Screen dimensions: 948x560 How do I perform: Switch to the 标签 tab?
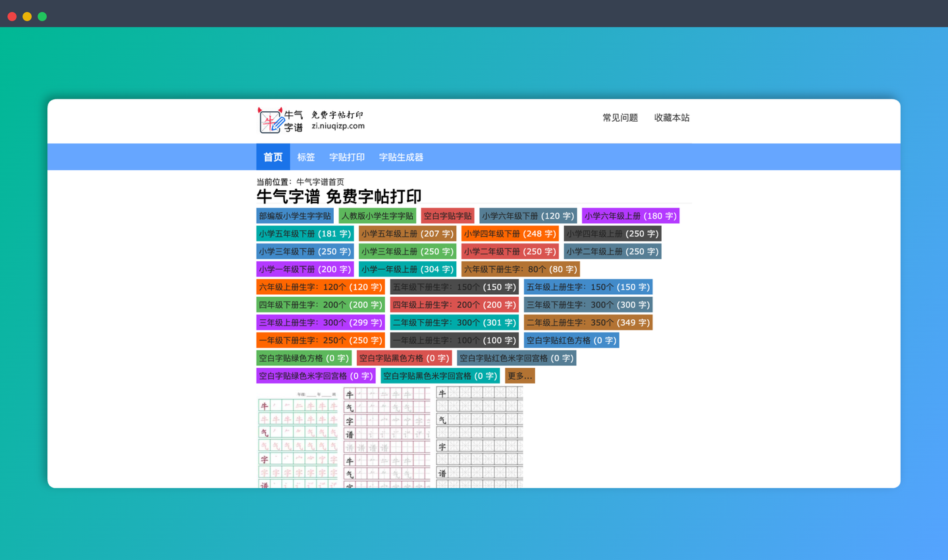(x=306, y=157)
